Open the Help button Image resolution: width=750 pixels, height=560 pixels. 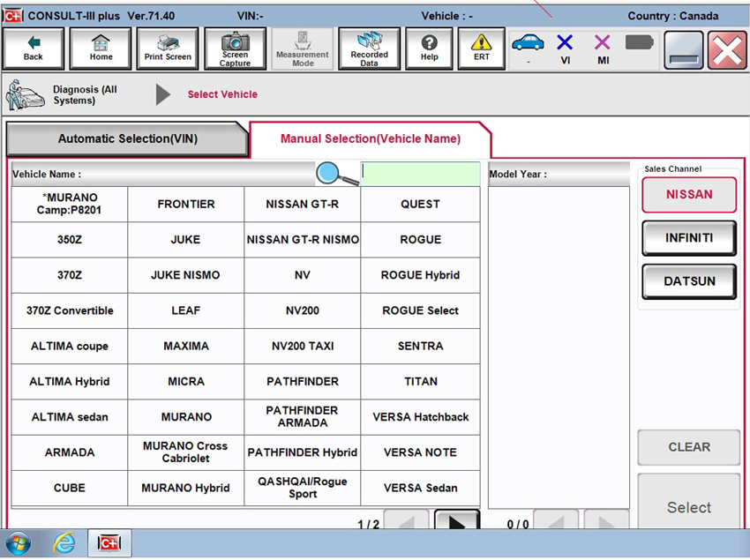click(x=429, y=49)
